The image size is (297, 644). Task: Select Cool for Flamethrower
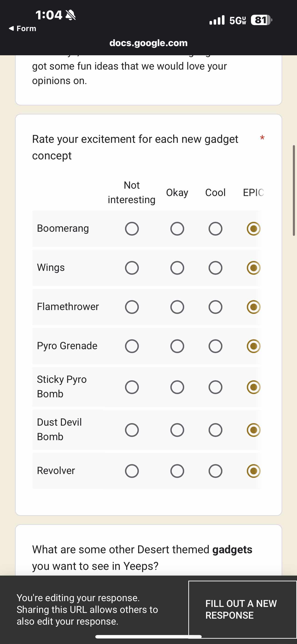click(x=215, y=307)
